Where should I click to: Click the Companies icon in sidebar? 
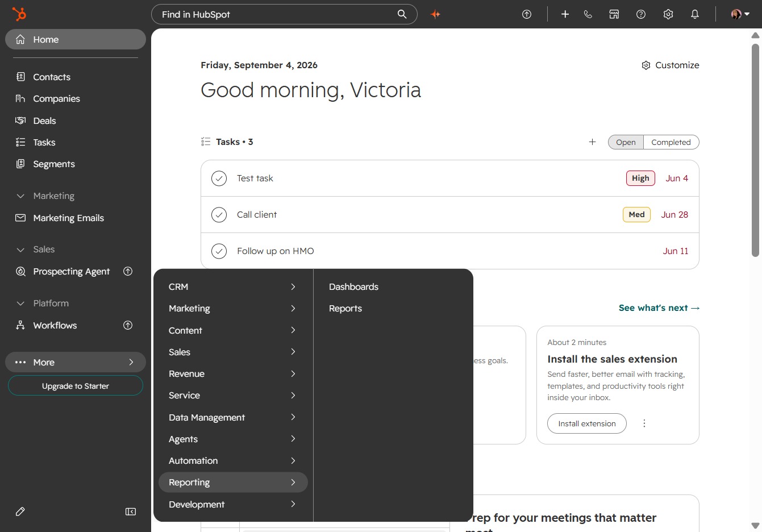click(20, 98)
